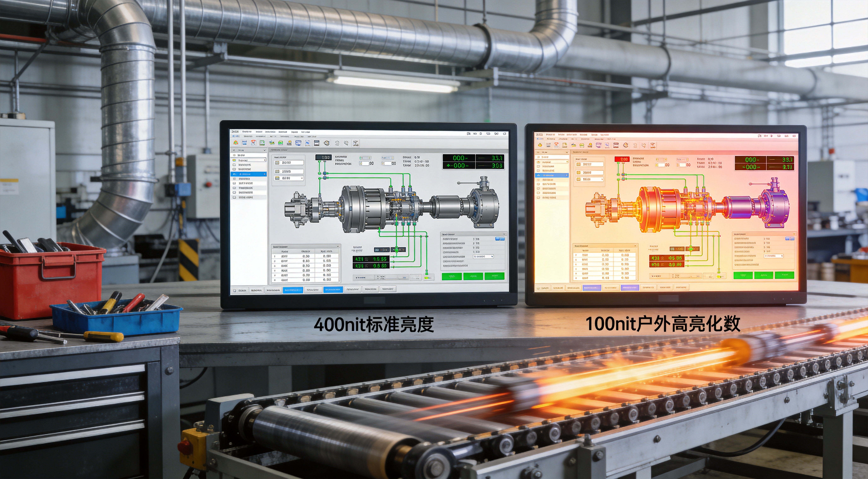
Task: Switch to the rightmost bottom tab on 400nit monitor
Action: (x=388, y=289)
